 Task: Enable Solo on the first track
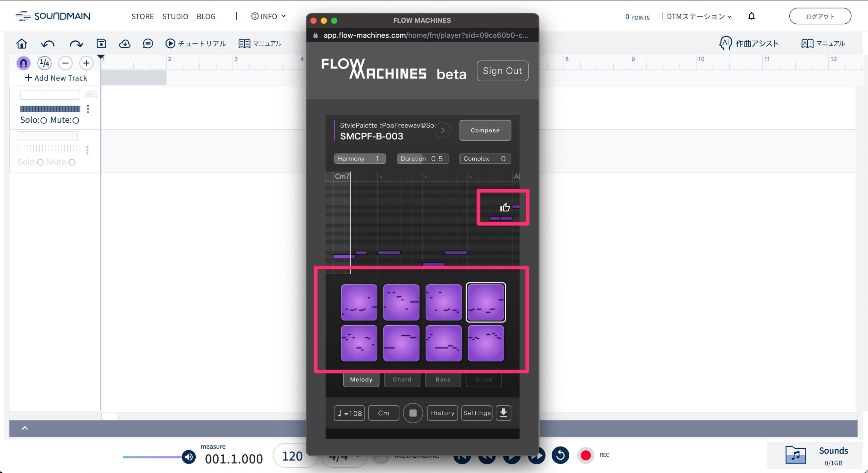point(43,120)
